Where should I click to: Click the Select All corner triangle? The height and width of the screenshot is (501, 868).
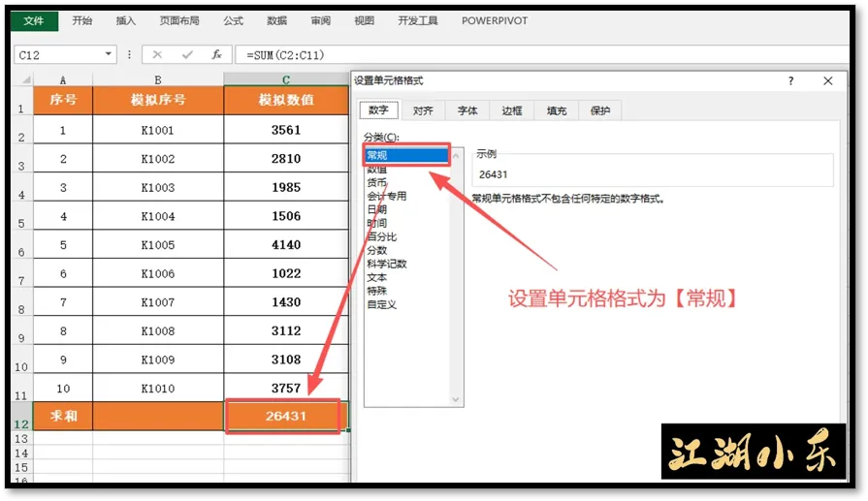(x=25, y=79)
